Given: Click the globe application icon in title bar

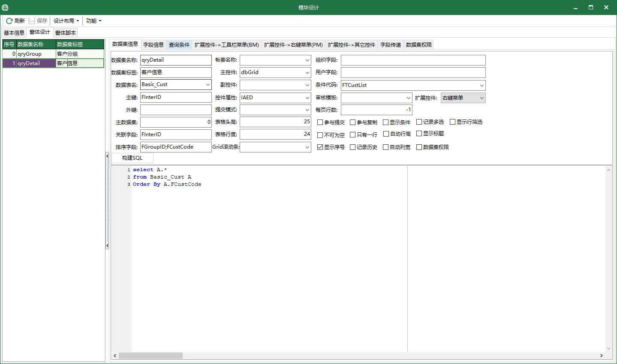Looking at the screenshot, I should 5,7.
